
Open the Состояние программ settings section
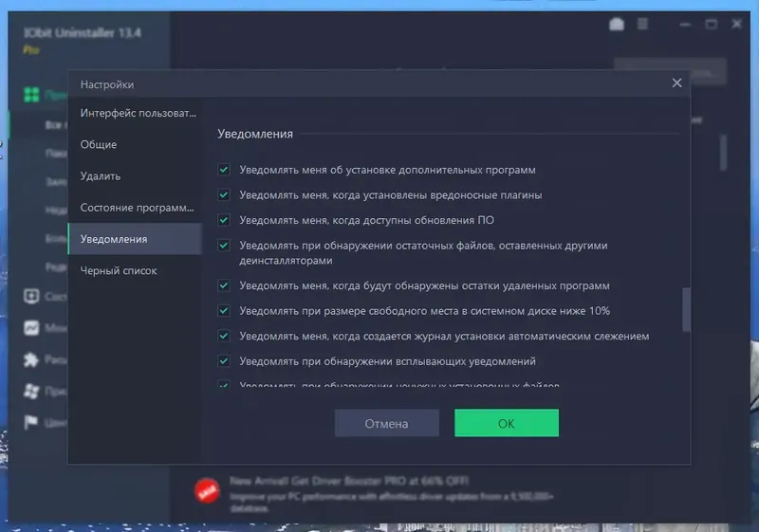tap(135, 208)
